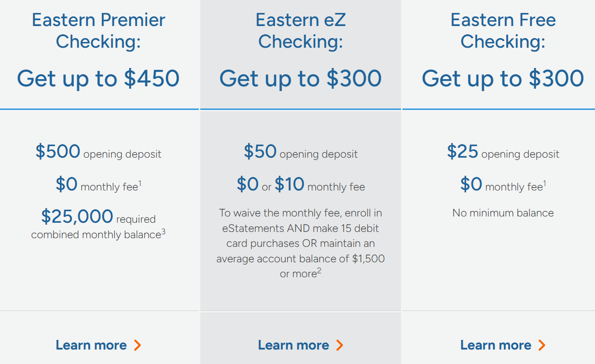This screenshot has width=595, height=364.
Task: Select the Eastern Free Checking heading
Action: click(503, 31)
